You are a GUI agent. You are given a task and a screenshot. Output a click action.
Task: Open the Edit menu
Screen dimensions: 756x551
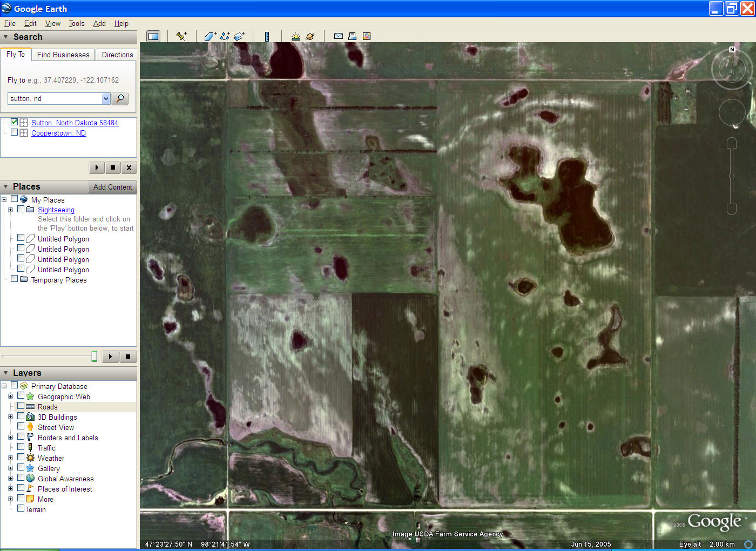tap(30, 23)
